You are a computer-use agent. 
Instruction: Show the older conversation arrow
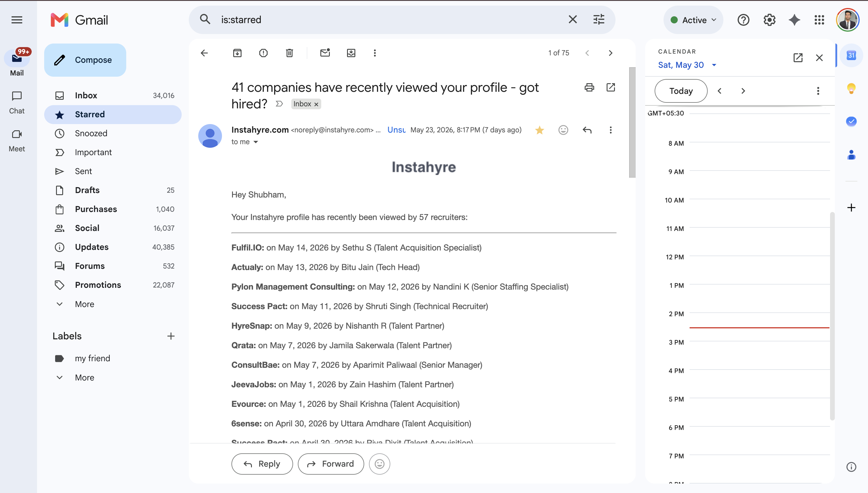tap(610, 53)
